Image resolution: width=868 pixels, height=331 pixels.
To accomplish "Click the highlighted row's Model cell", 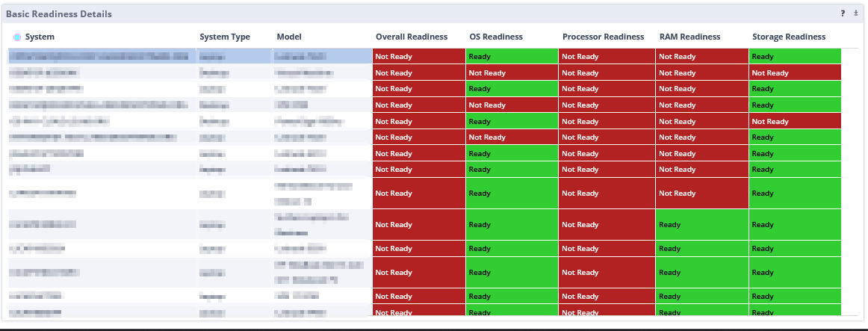I will [322, 56].
